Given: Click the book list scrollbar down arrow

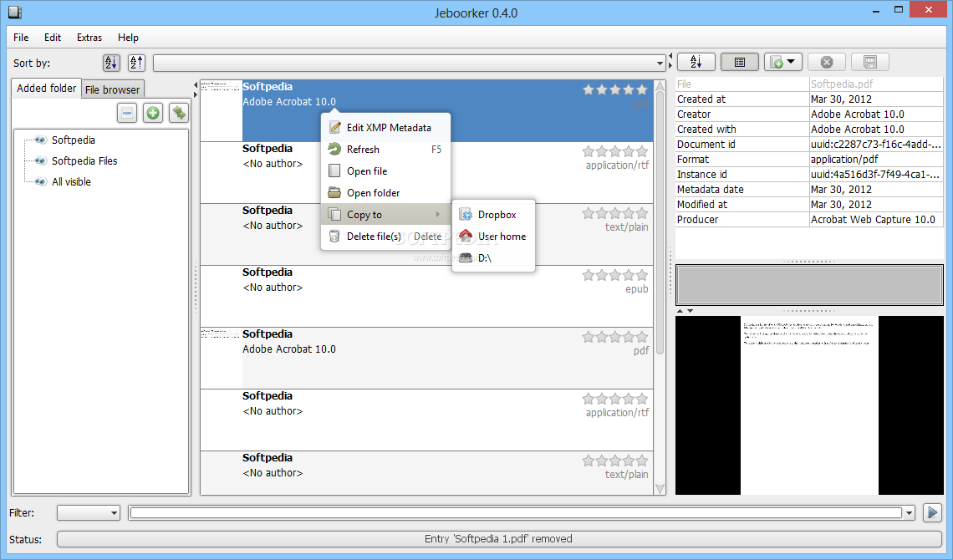Looking at the screenshot, I should [660, 489].
